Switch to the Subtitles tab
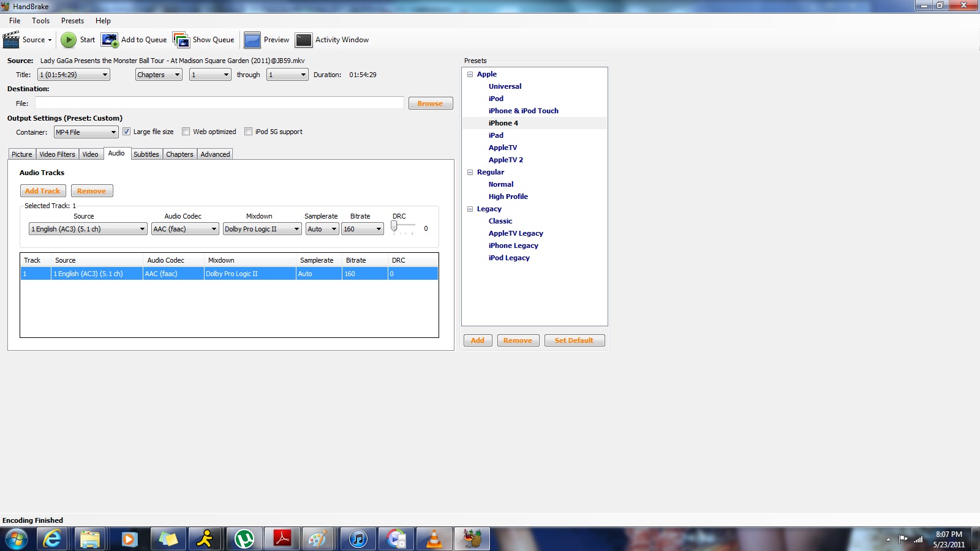 (146, 154)
